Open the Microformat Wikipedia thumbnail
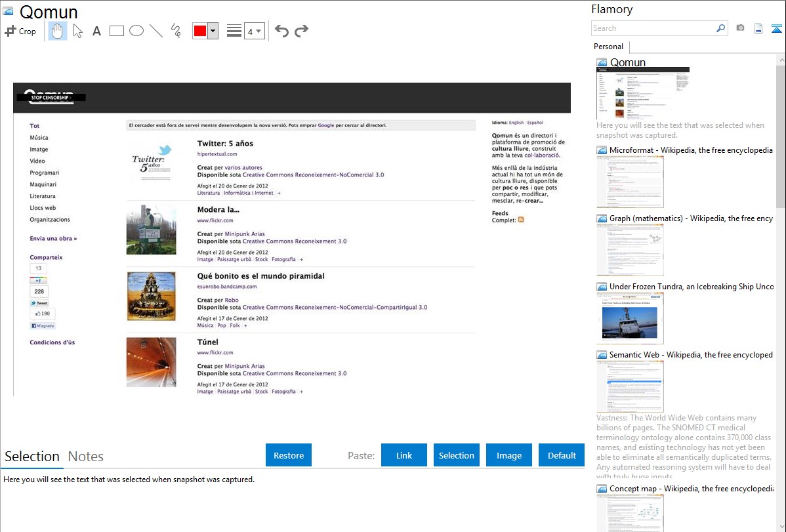Image resolution: width=786 pixels, height=532 pixels. [630, 182]
